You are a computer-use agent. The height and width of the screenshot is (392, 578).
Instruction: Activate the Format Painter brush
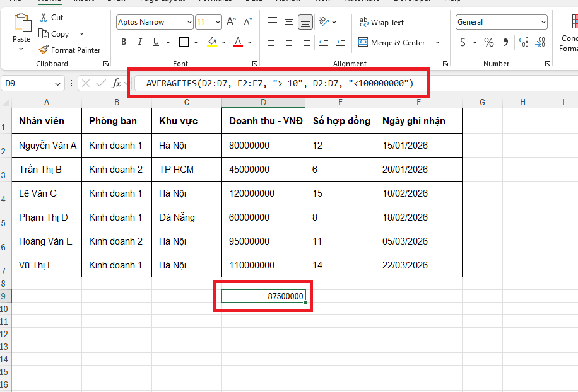coord(44,50)
